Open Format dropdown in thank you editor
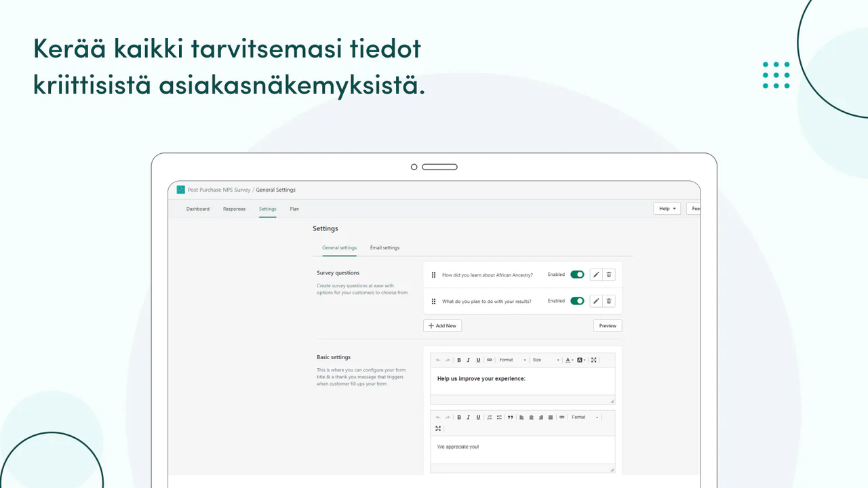This screenshot has height=488, width=868. tap(585, 418)
